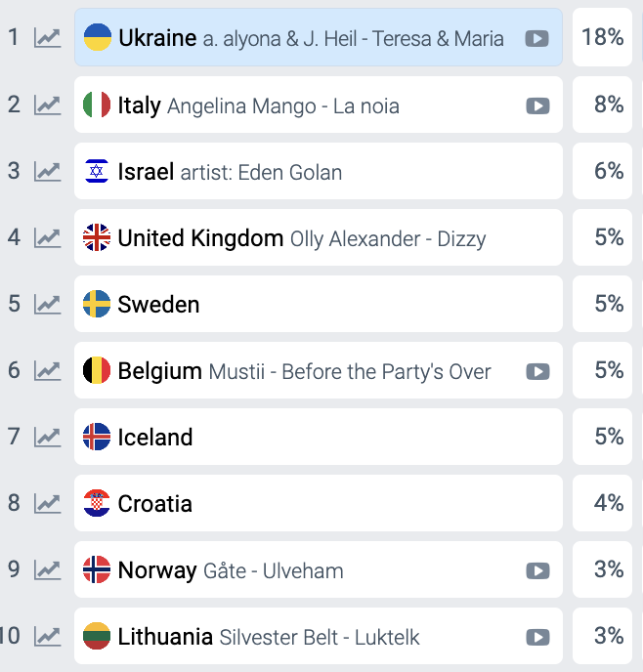Play the Ukraine Teresa & Maria video
This screenshot has height=672, width=643.
537,38
